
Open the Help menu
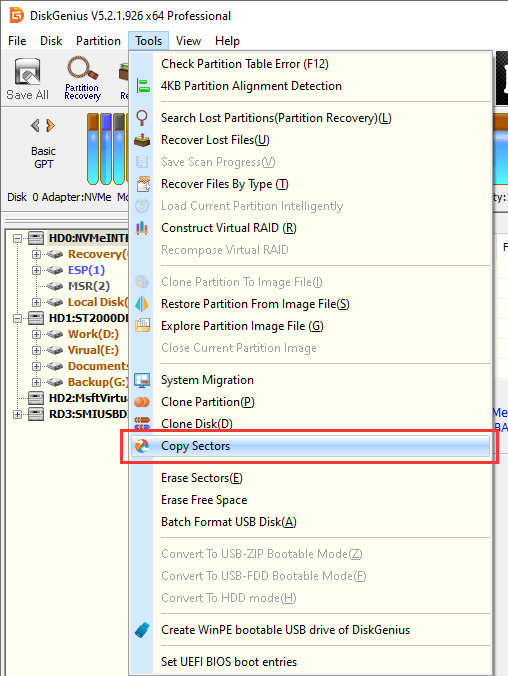click(x=227, y=41)
